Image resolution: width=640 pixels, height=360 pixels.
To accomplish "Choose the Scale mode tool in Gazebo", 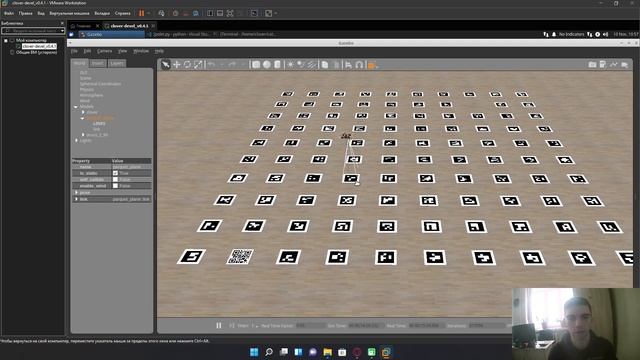I will pyautogui.click(x=198, y=64).
